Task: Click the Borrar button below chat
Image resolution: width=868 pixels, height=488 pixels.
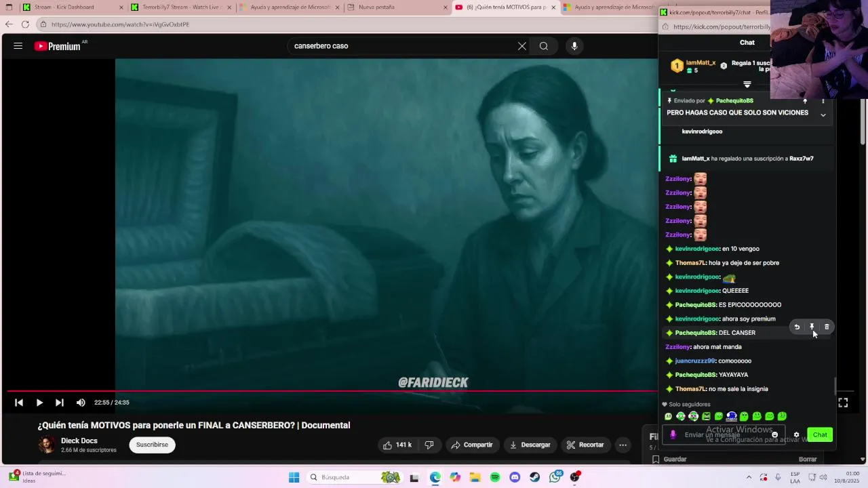Action: pos(808,460)
